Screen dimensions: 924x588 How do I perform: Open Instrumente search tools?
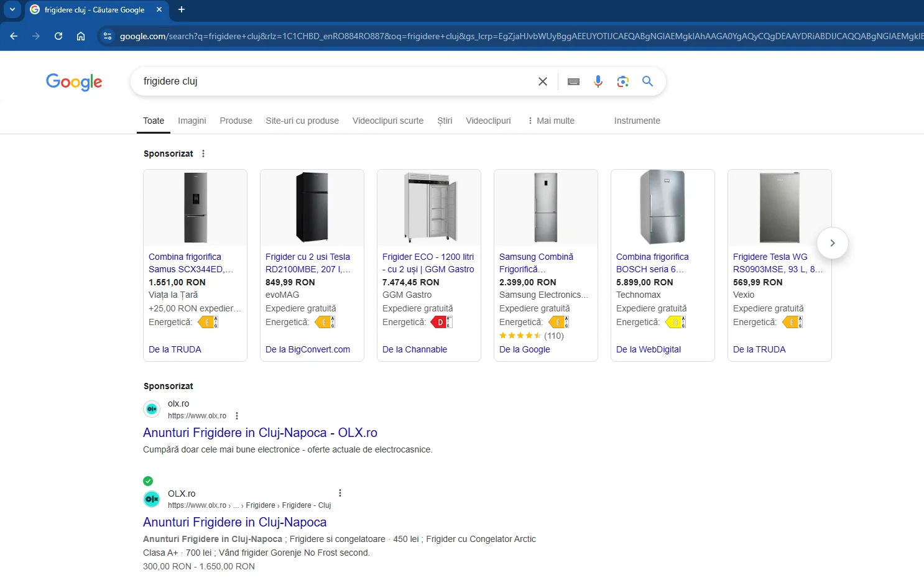[x=637, y=121]
